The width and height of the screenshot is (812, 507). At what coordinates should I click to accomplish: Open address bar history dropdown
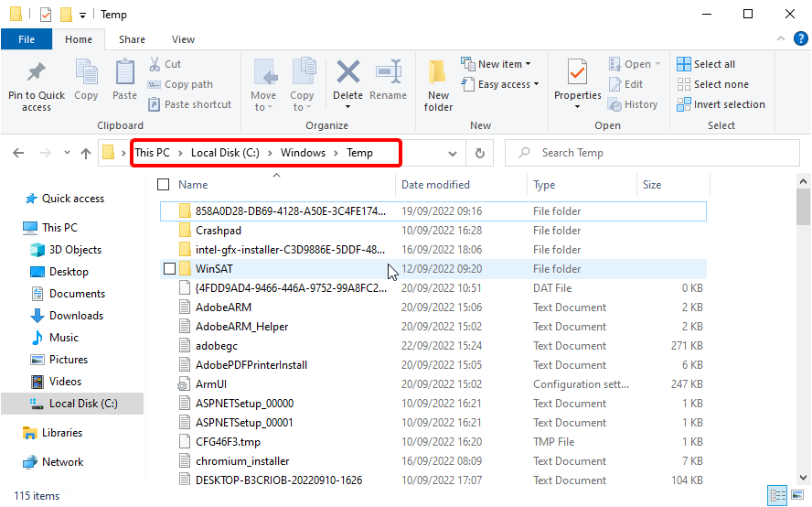click(x=453, y=154)
